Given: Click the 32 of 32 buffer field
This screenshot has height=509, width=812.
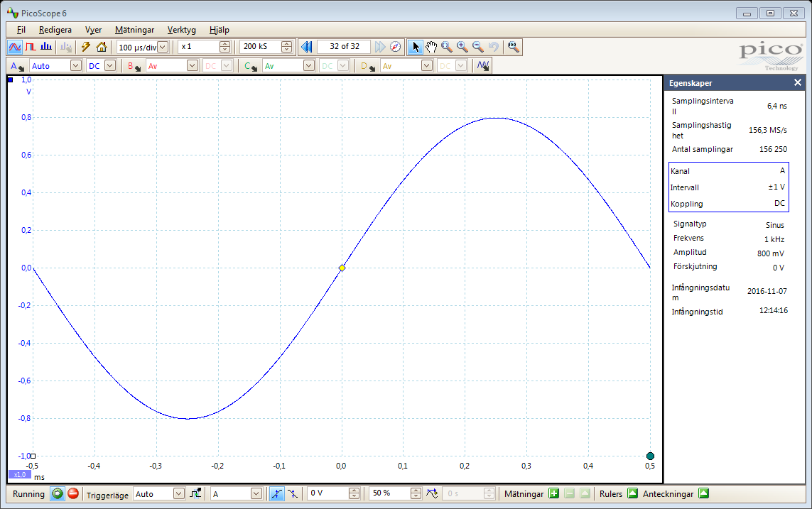Looking at the screenshot, I should point(345,47).
